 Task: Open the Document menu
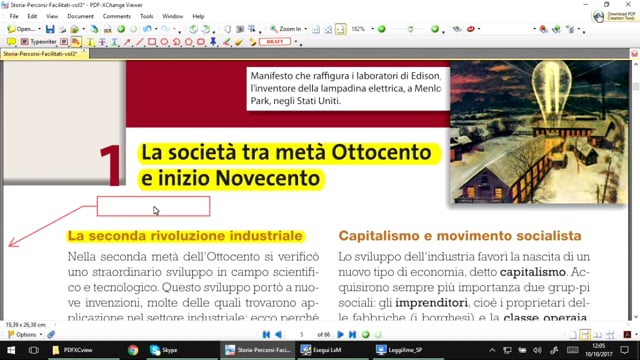(x=80, y=16)
